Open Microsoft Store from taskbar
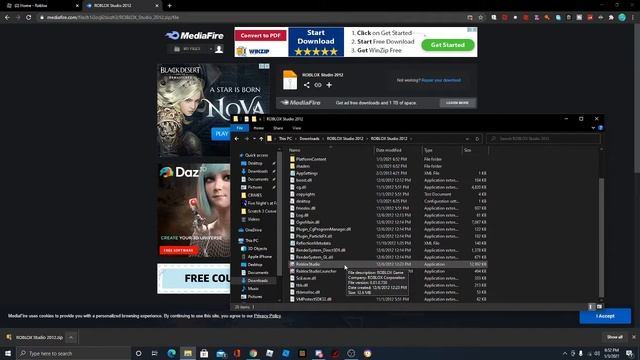Image resolution: width=640 pixels, height=360 pixels. tap(204, 353)
